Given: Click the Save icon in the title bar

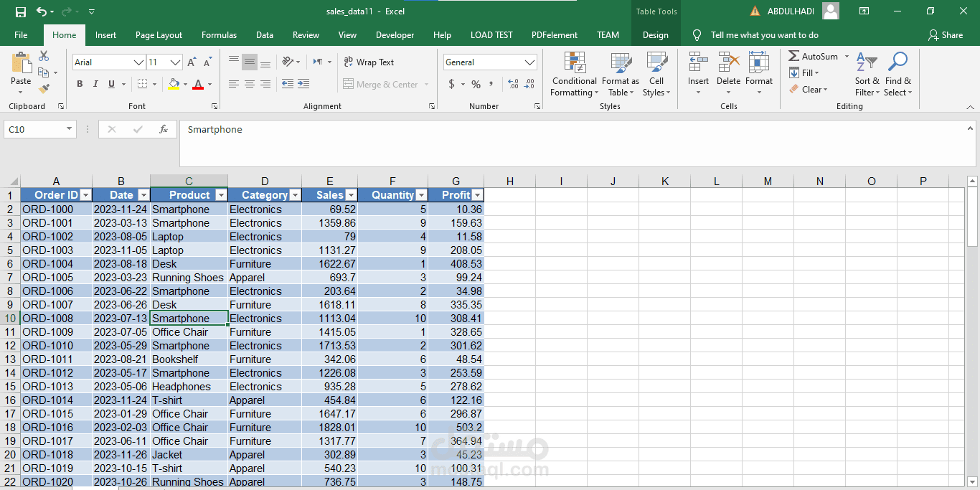Looking at the screenshot, I should 21,11.
